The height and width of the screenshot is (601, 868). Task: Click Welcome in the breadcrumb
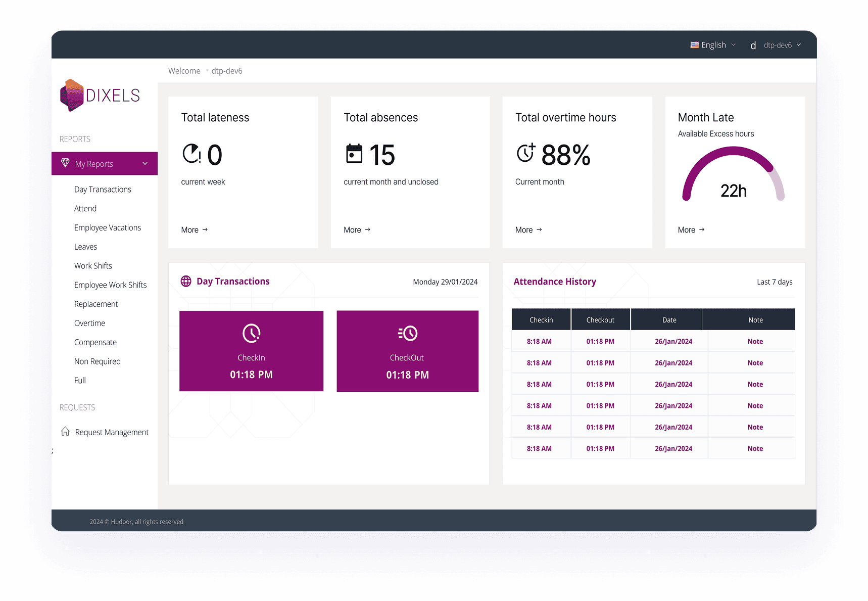click(184, 71)
